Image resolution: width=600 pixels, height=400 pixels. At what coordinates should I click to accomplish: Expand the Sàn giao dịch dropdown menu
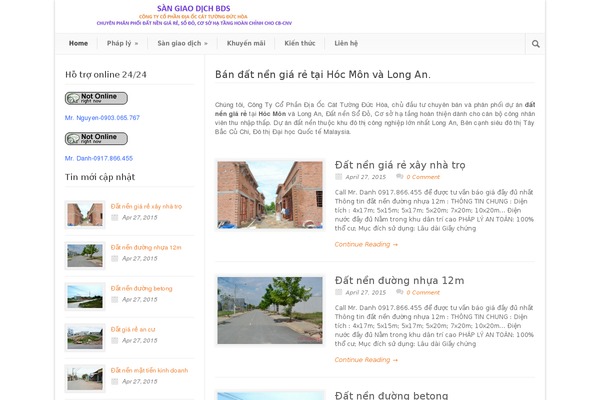coord(183,43)
